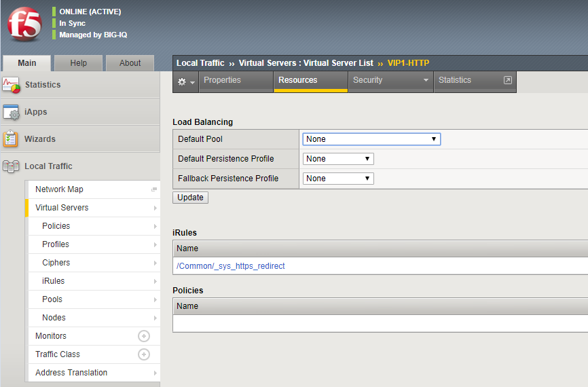Select the Resources tab
This screenshot has height=387, width=588.
tap(311, 80)
